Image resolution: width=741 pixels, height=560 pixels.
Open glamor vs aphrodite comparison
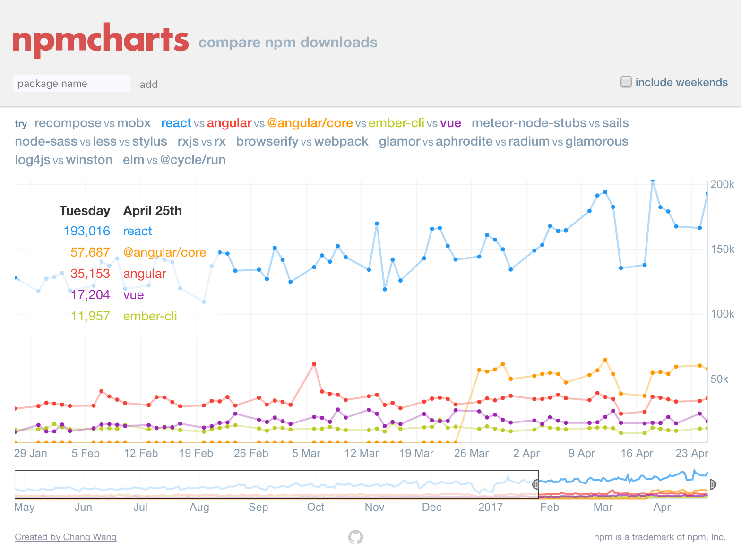tap(503, 141)
